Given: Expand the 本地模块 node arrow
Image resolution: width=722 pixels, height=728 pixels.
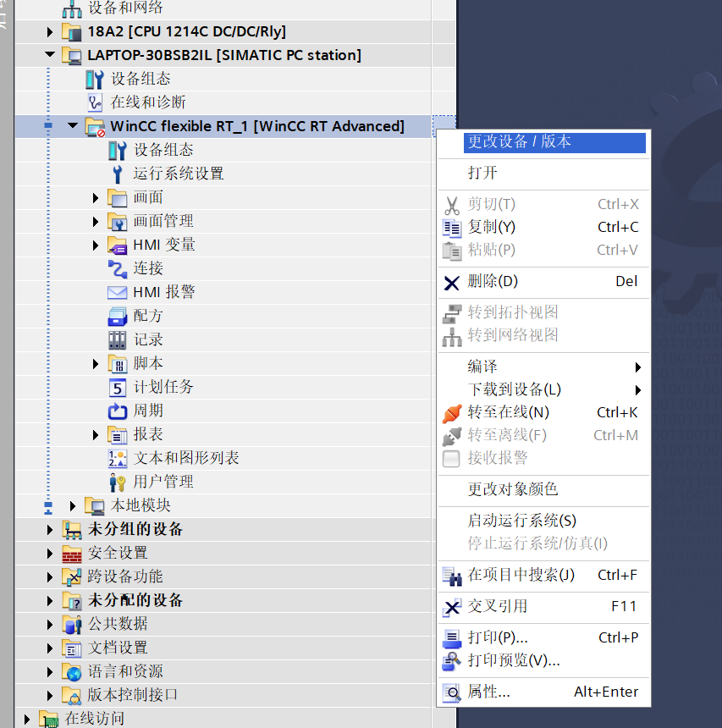Looking at the screenshot, I should [x=73, y=506].
